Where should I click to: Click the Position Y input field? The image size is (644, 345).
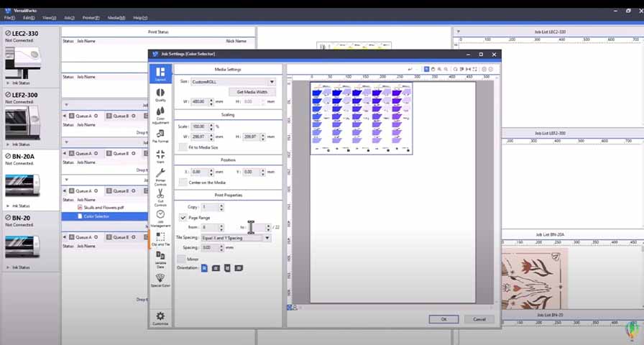(x=252, y=172)
